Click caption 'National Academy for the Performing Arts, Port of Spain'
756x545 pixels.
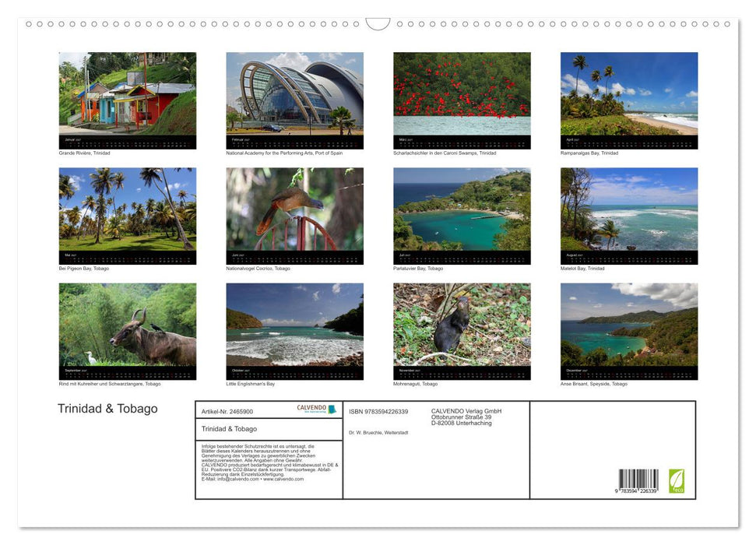(x=284, y=153)
